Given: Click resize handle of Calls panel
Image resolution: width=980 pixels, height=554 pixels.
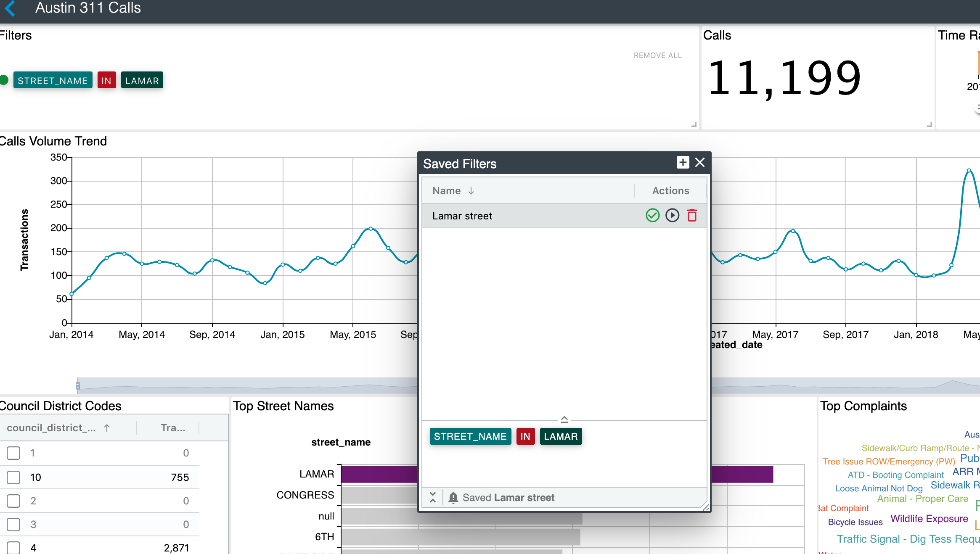Looking at the screenshot, I should coord(930,124).
